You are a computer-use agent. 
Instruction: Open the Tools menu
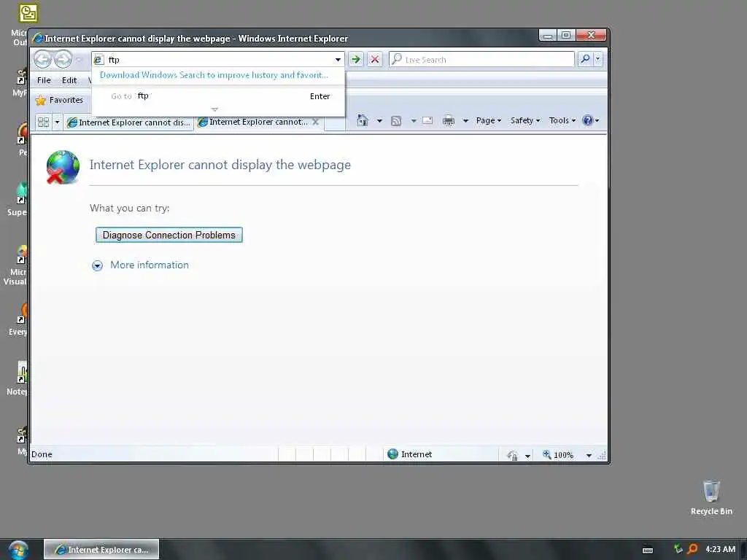coord(562,120)
